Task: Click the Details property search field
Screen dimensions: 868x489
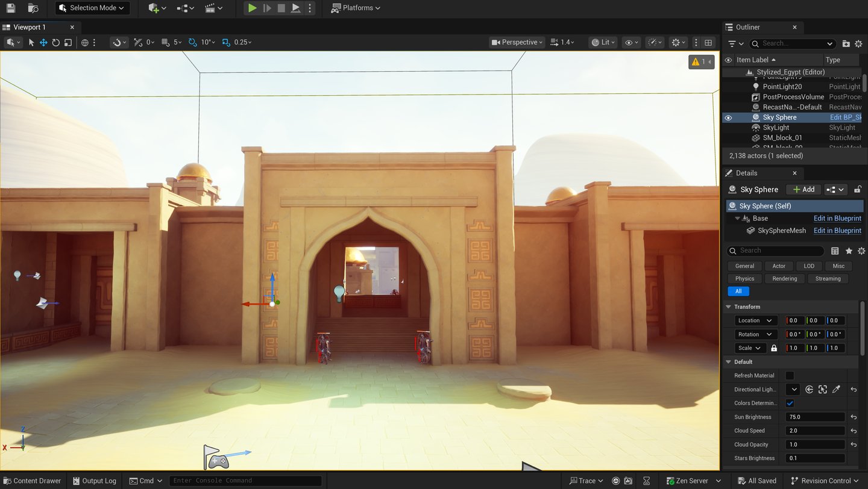Action: (x=776, y=251)
